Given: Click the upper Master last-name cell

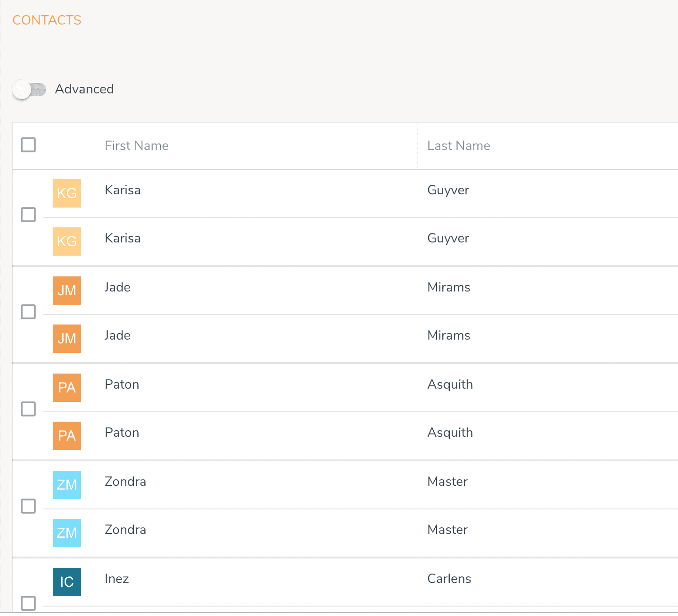Looking at the screenshot, I should 447,482.
